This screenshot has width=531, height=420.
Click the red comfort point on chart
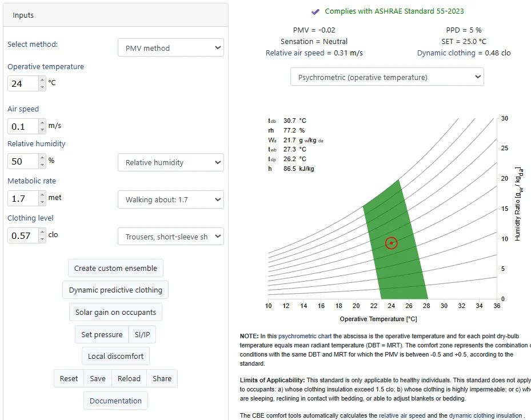tap(391, 243)
